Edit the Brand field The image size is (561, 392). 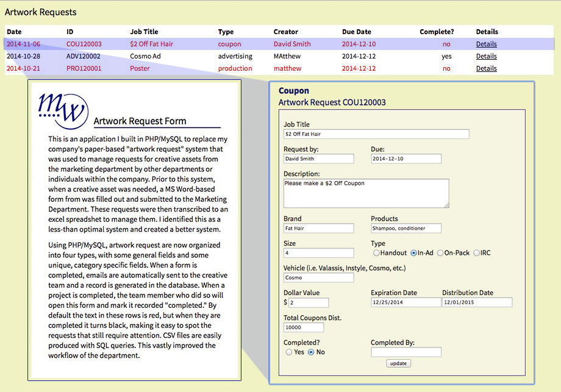pos(319,228)
